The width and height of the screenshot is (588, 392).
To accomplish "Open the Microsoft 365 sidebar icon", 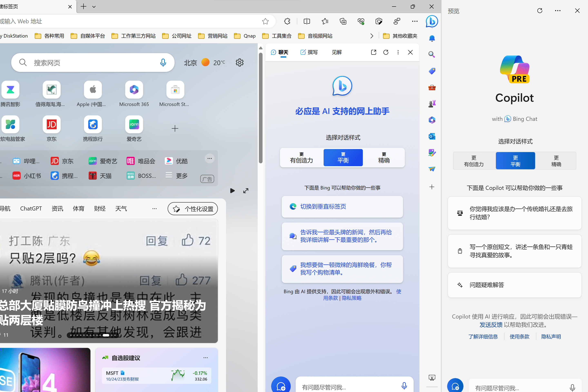I will tap(432, 120).
